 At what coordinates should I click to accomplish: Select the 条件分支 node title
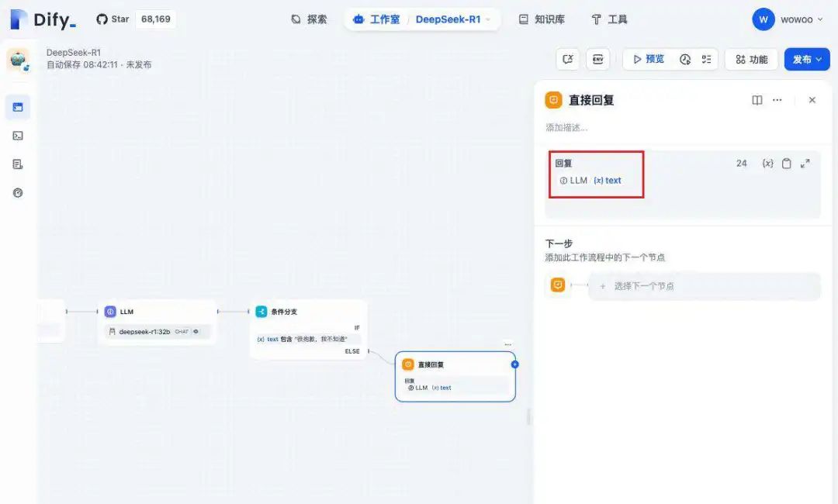284,312
